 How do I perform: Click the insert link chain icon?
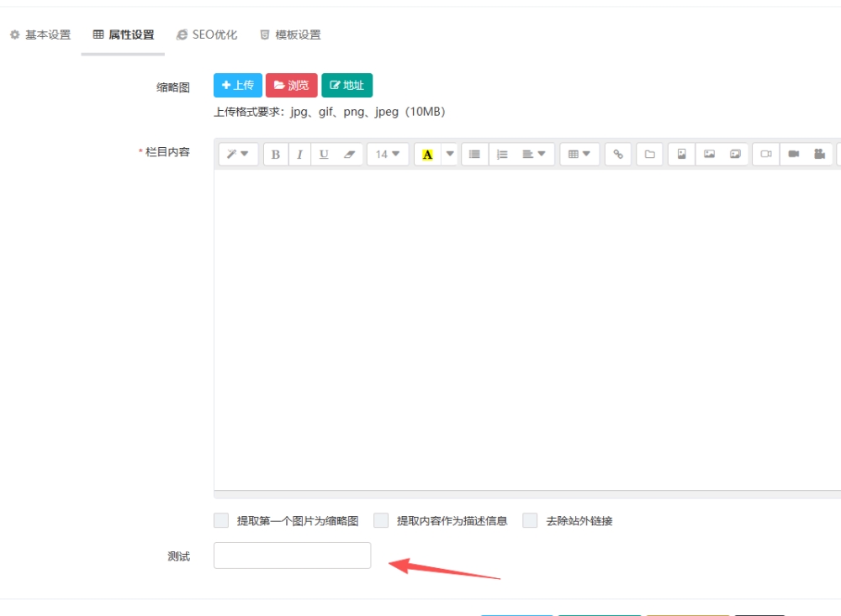click(x=618, y=155)
